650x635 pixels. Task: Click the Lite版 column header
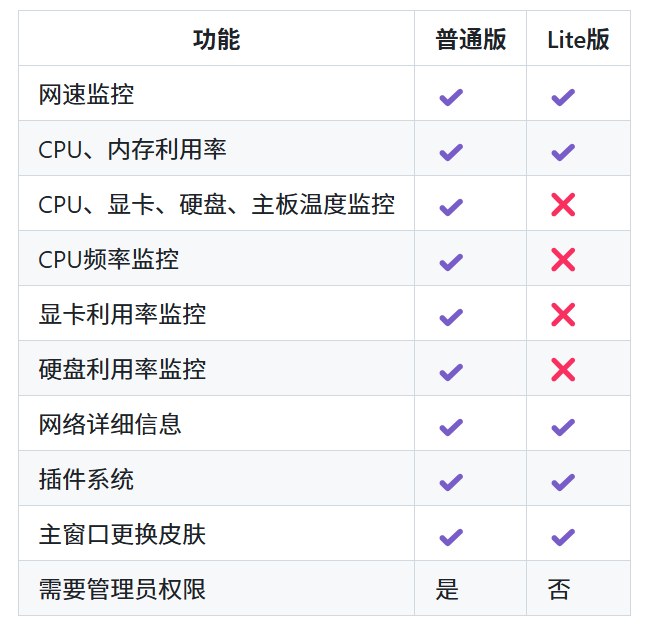pyautogui.click(x=578, y=40)
